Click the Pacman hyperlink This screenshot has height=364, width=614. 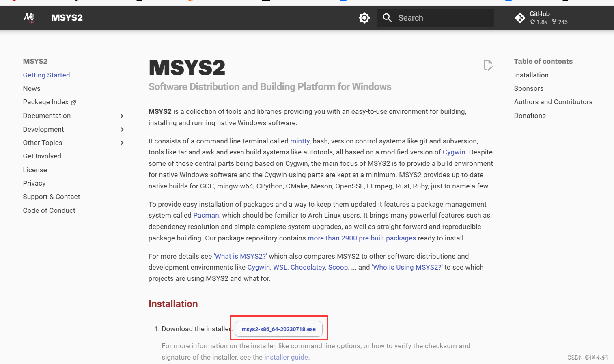206,215
